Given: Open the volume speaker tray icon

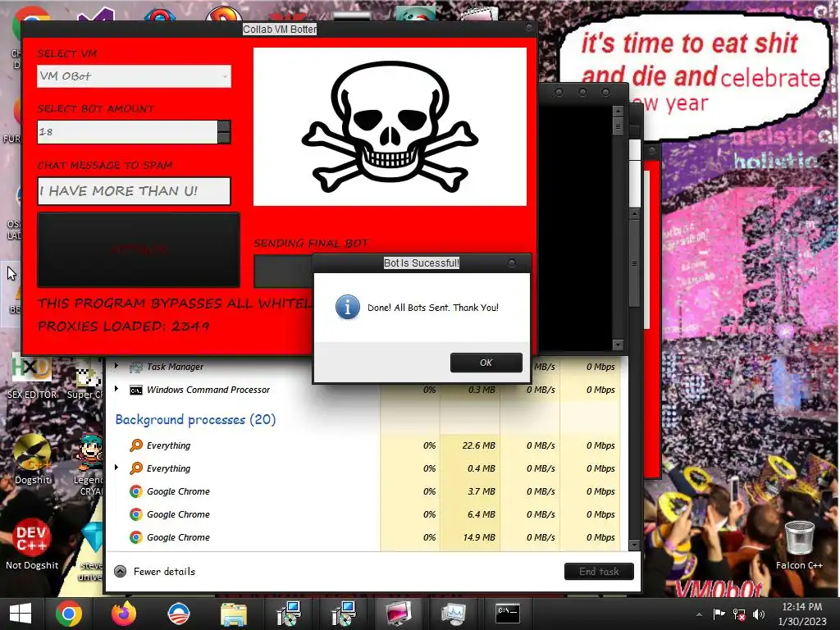Looking at the screenshot, I should coord(759,614).
